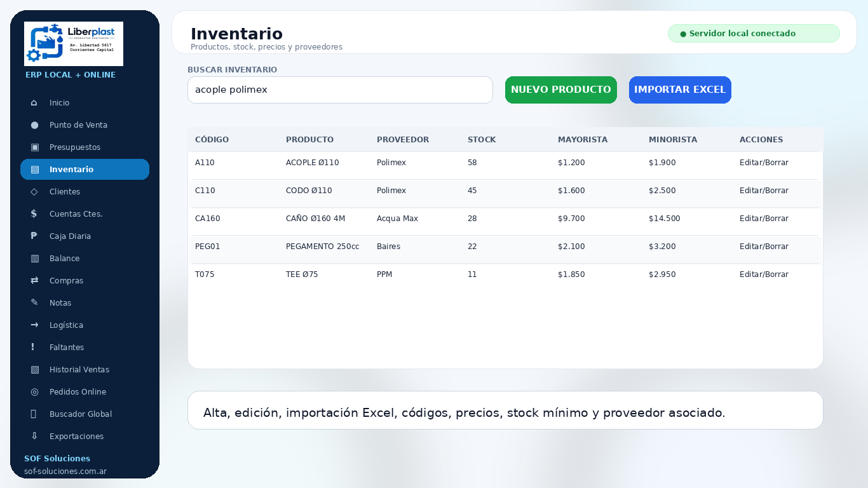Click the $9.700 mayorista price
Image resolution: width=868 pixels, height=488 pixels.
coord(571,219)
